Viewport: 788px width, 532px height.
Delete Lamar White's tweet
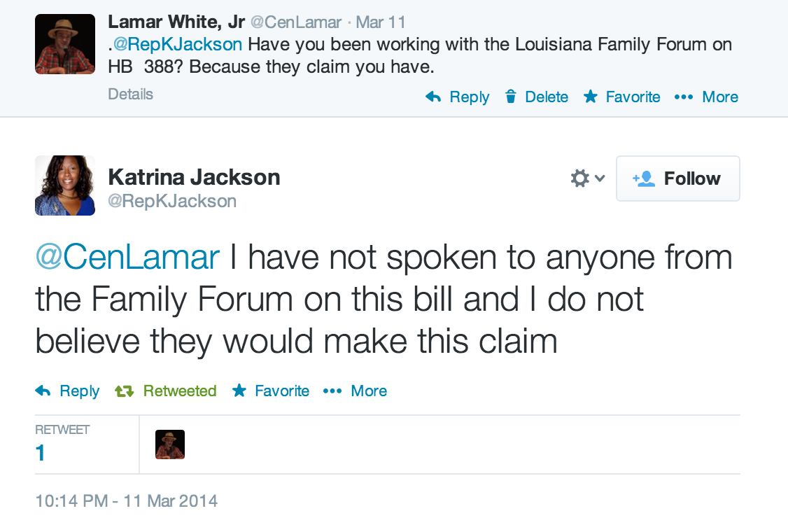coord(537,97)
